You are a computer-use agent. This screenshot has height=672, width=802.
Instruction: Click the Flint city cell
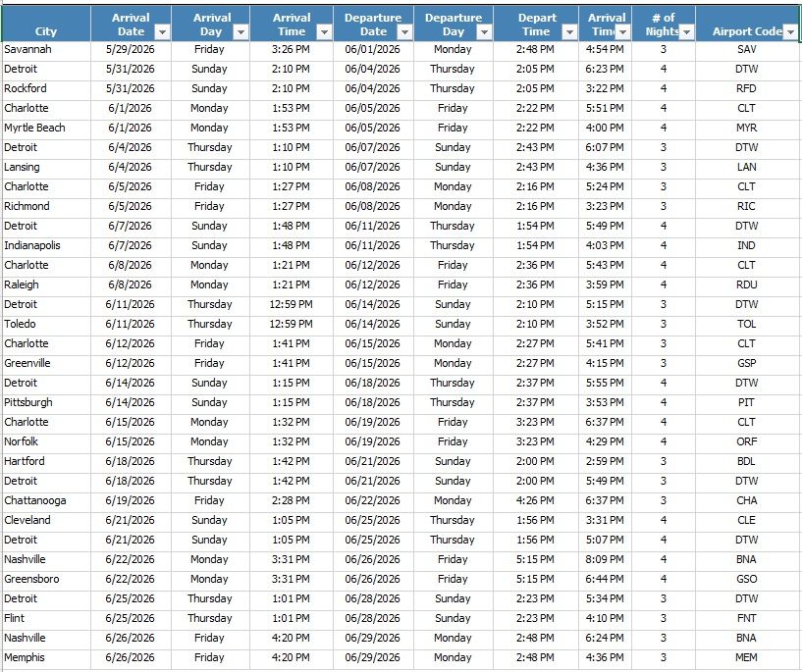pyautogui.click(x=46, y=618)
